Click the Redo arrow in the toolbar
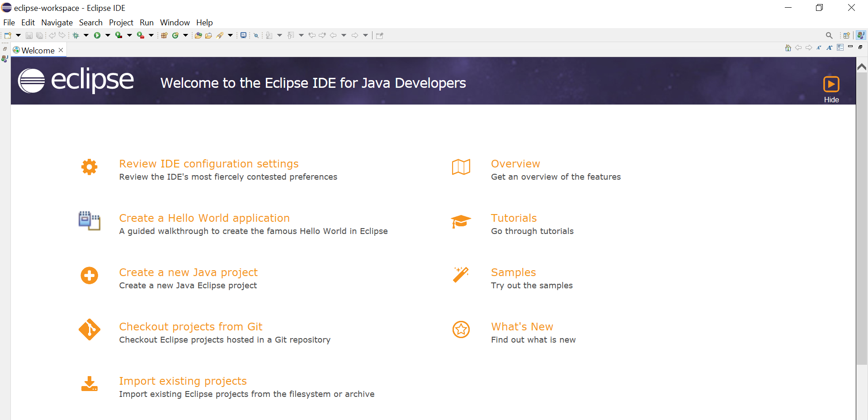868x420 pixels. tap(62, 35)
